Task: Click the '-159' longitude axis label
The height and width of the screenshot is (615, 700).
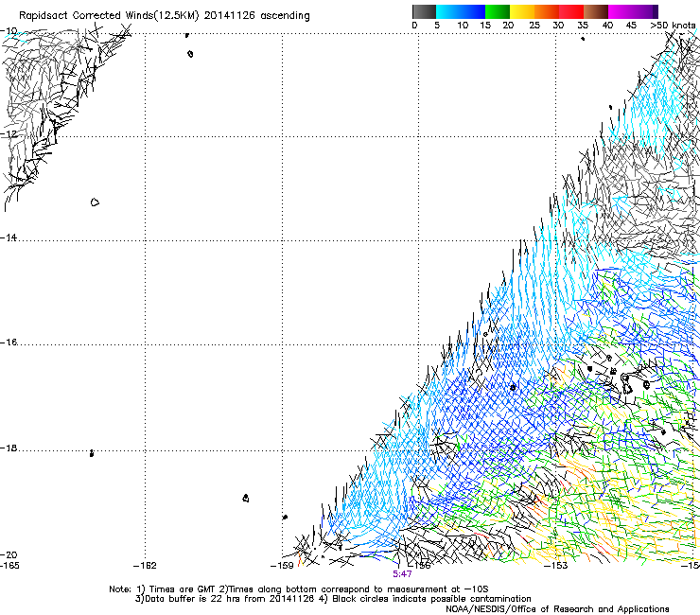Action: pyautogui.click(x=282, y=566)
